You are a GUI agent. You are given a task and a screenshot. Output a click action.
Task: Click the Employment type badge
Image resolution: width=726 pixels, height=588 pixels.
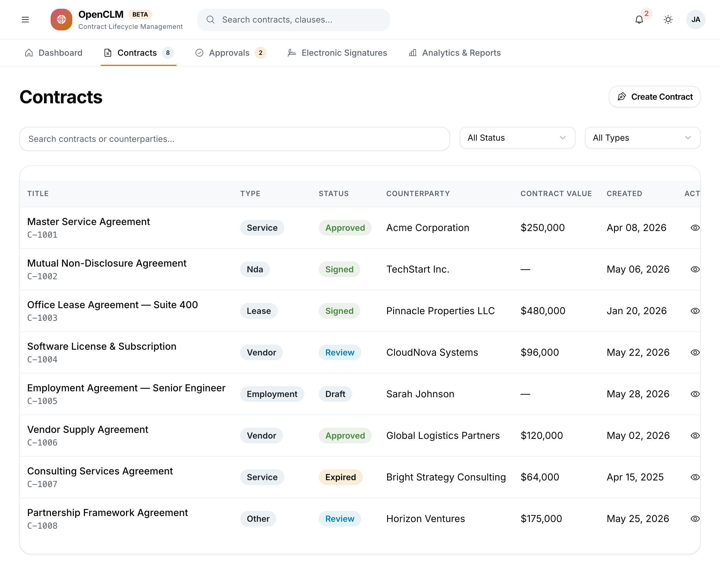(x=272, y=394)
